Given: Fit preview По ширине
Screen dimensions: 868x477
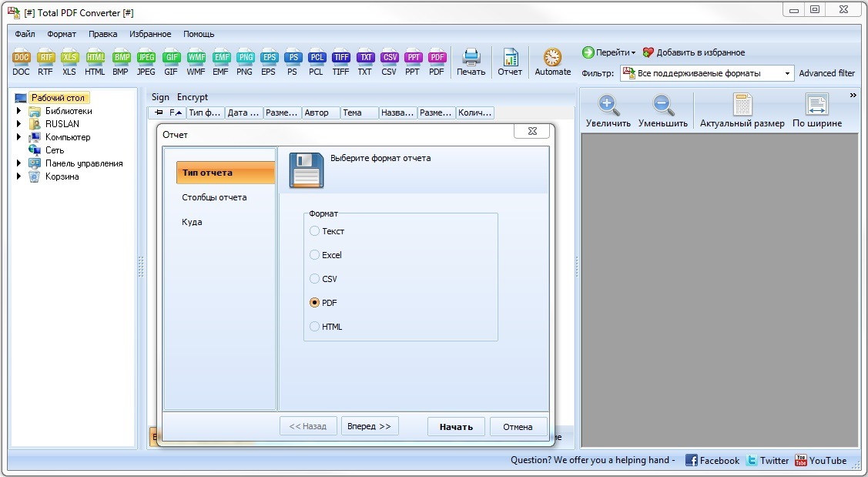Looking at the screenshot, I should 817,111.
